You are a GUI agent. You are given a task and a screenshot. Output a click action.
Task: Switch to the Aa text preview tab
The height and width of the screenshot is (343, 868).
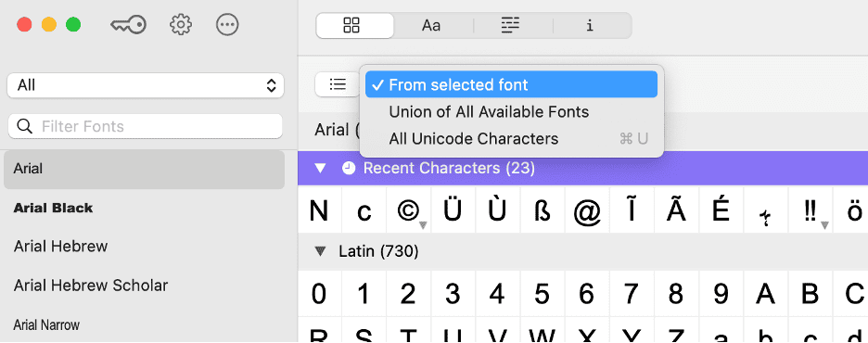[x=431, y=25]
